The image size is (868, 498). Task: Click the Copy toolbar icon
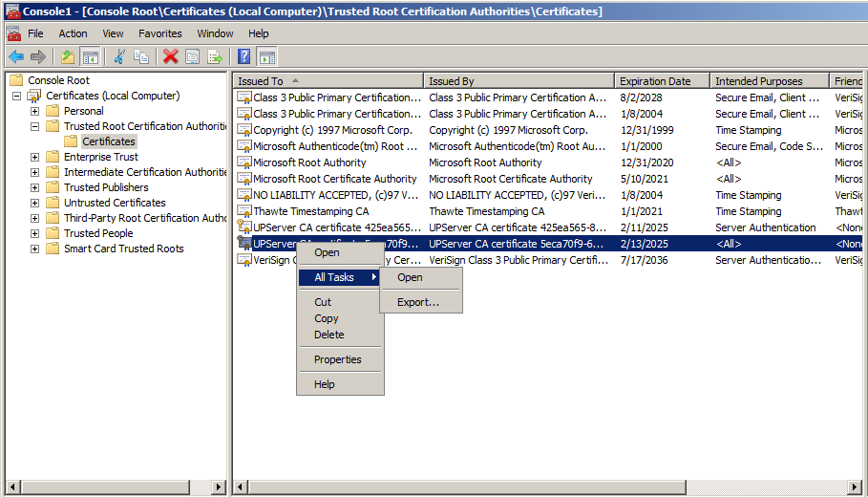141,56
